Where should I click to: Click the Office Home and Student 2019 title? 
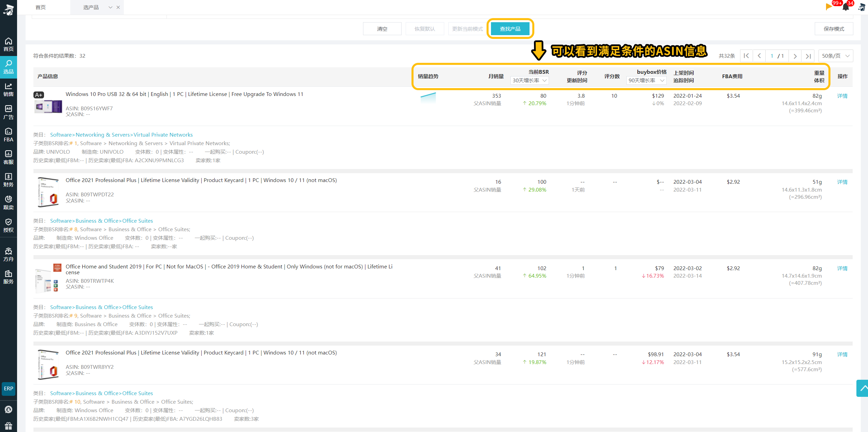tap(229, 269)
